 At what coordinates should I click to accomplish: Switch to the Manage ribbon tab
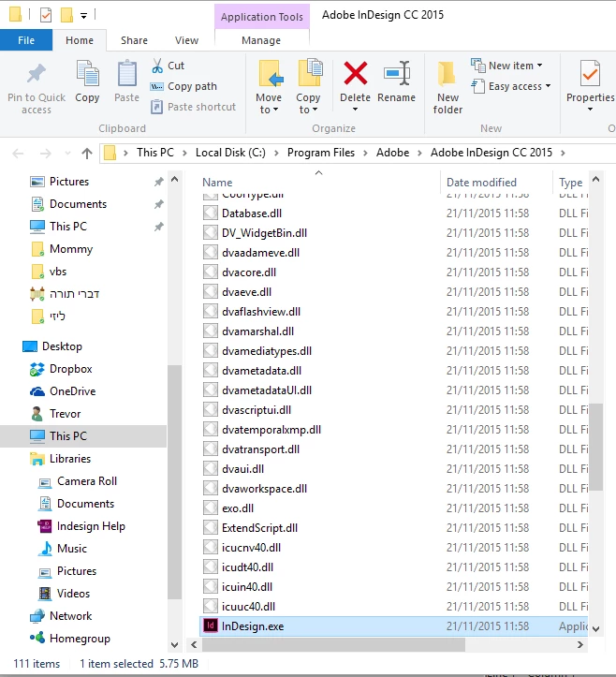[x=261, y=40]
